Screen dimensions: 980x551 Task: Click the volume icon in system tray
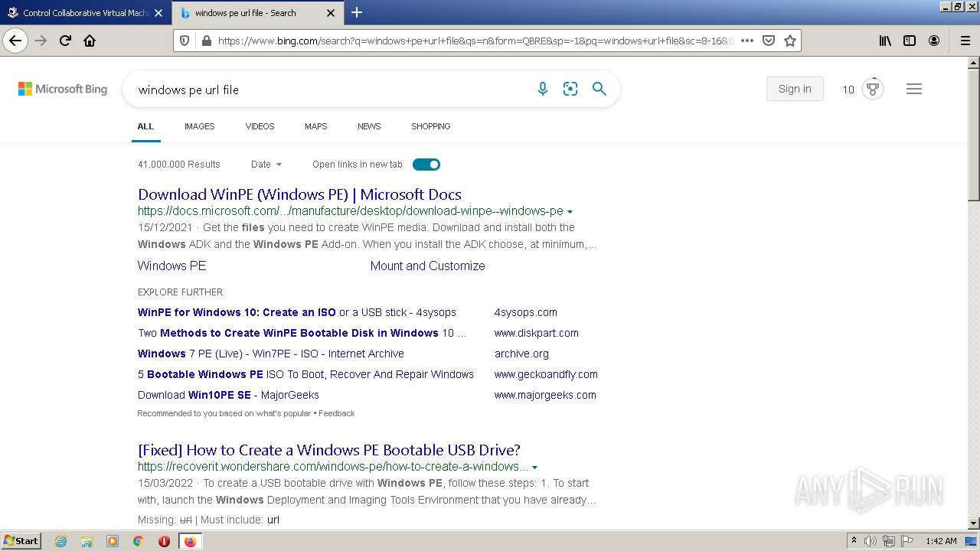871,541
